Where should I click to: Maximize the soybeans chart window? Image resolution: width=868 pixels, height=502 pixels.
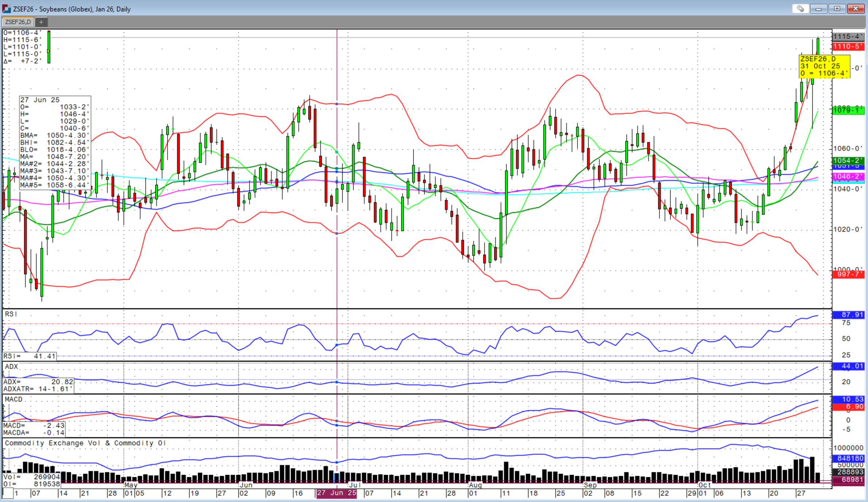(x=837, y=9)
